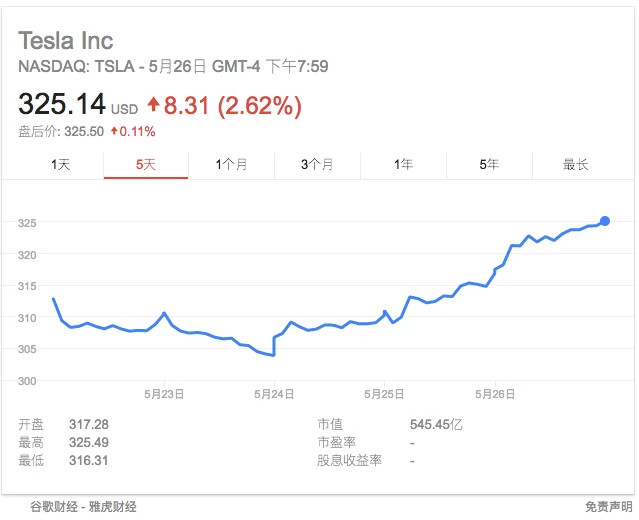Show the 最长 maximum range chart
Screen dimensions: 639x520
(576, 165)
